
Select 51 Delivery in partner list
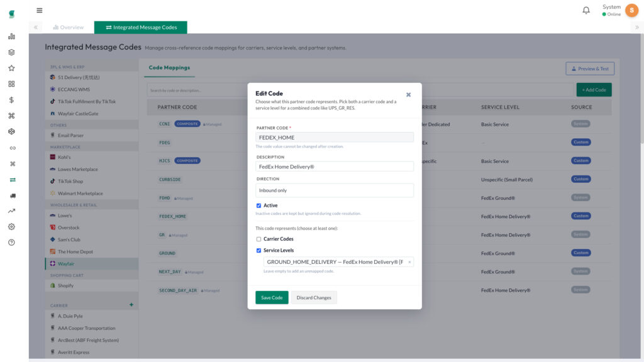click(92, 77)
